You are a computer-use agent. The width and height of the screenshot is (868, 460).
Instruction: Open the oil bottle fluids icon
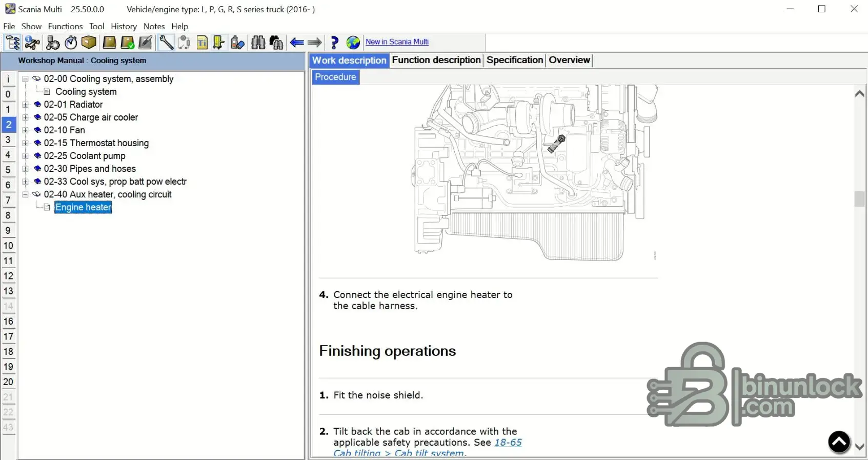coord(237,43)
